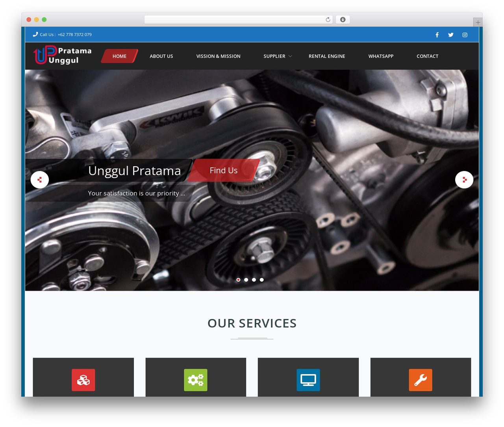Open the About Us menu item
Screen dimensions: 504x427
tap(161, 56)
